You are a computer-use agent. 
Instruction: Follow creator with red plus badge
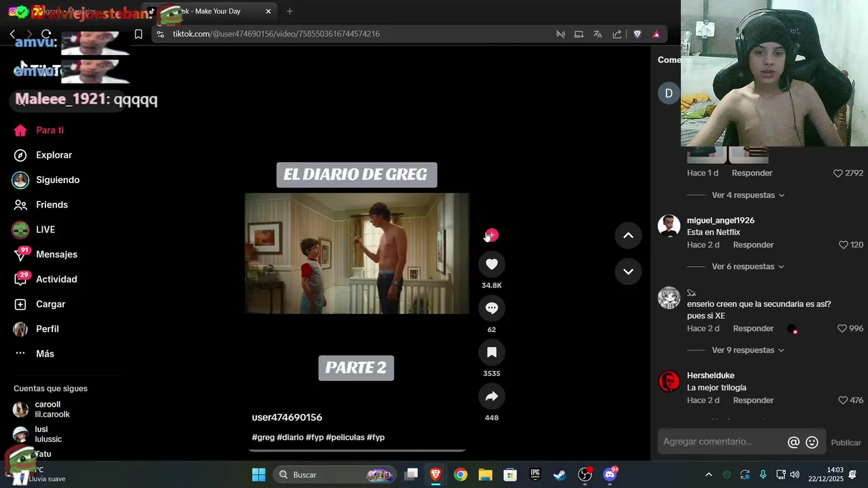492,235
